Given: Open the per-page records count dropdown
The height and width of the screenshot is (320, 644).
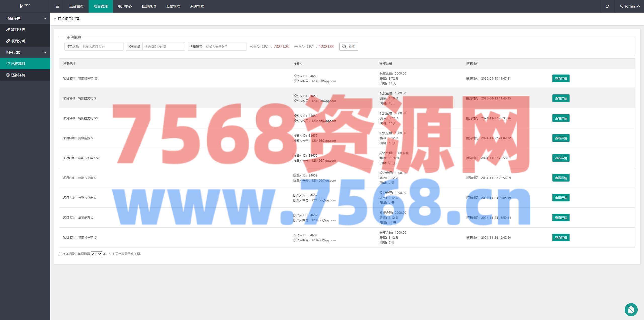Looking at the screenshot, I should (96, 254).
